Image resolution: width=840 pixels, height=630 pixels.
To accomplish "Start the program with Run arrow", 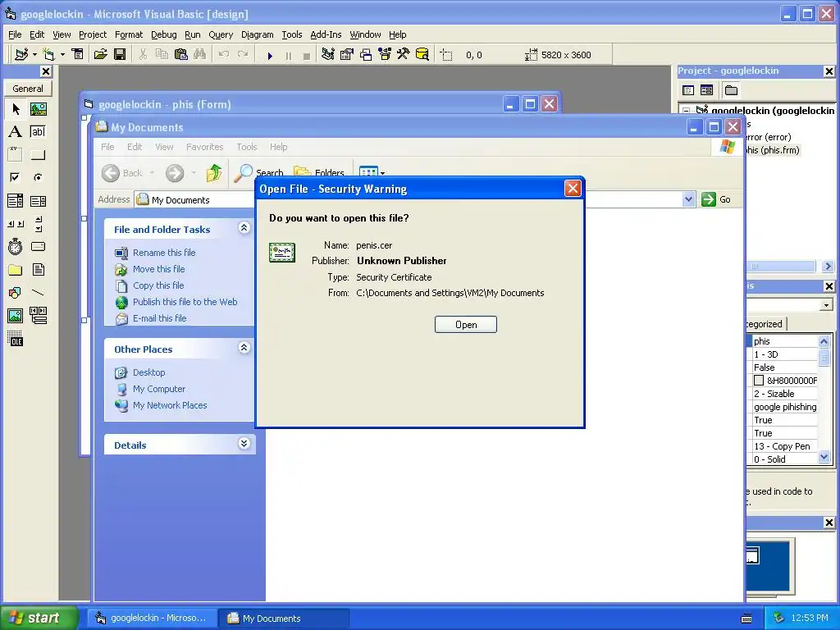I will 270,55.
